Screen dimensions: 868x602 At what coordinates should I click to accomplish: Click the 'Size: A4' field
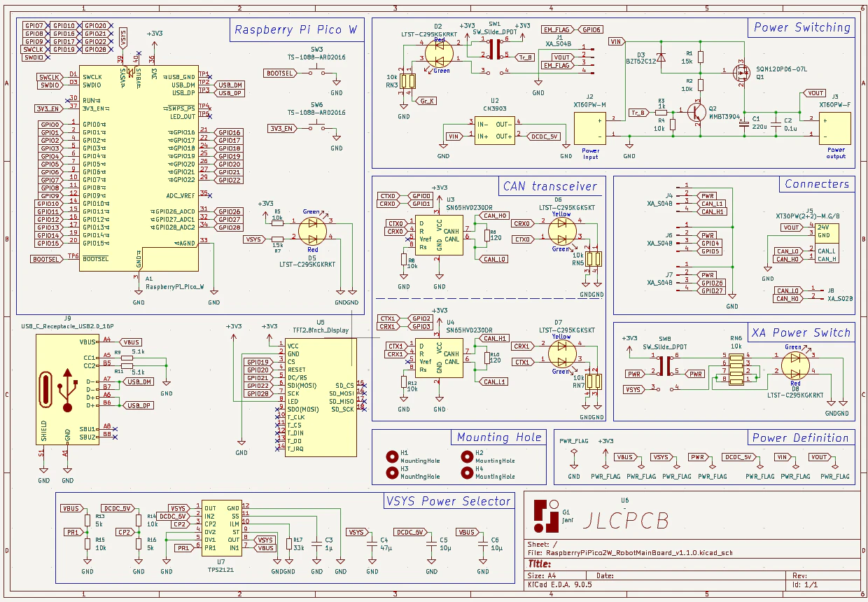click(x=541, y=575)
